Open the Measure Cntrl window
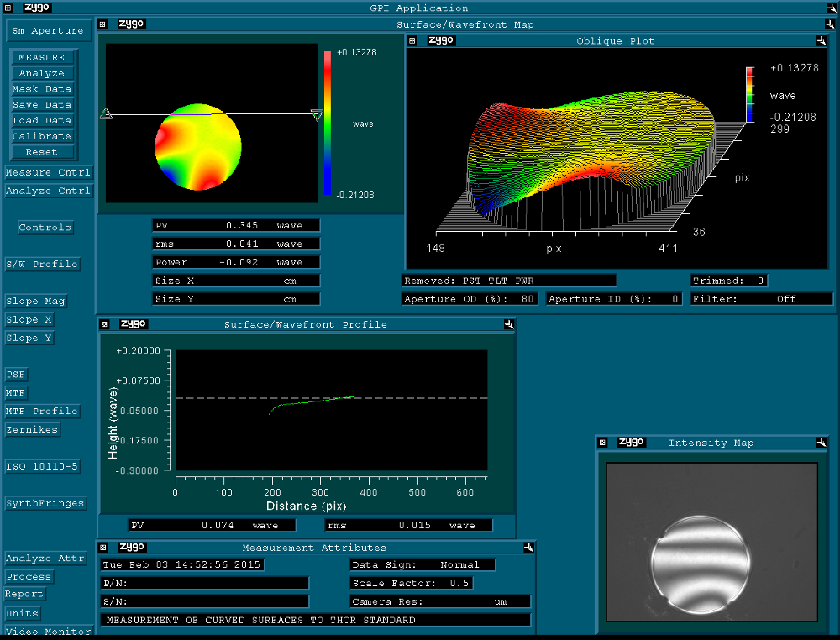This screenshot has width=840, height=640. [x=48, y=173]
